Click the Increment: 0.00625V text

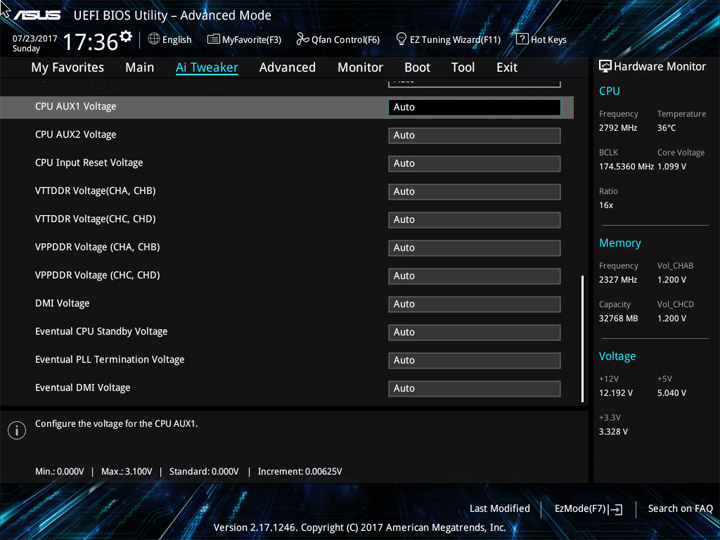coord(300,472)
